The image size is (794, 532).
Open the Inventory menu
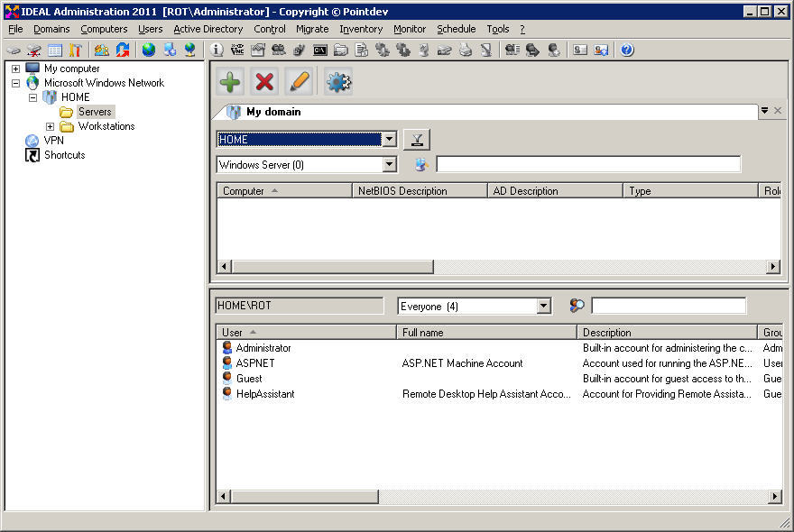[x=361, y=30]
